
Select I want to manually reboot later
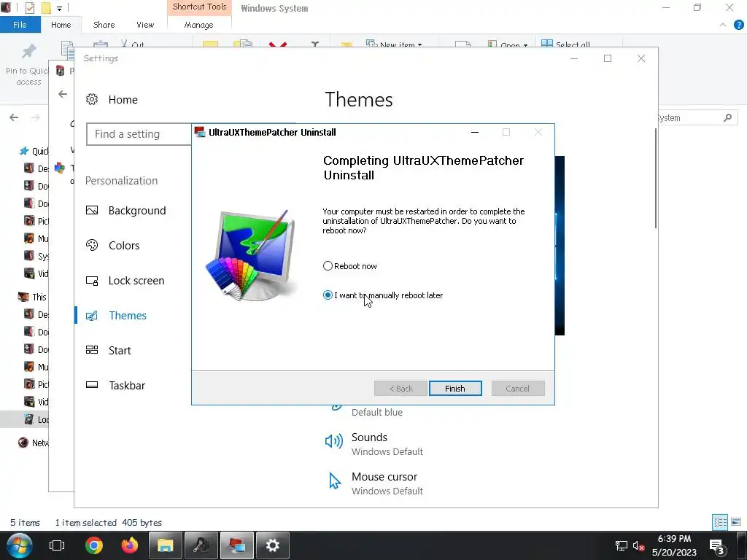pyautogui.click(x=328, y=295)
